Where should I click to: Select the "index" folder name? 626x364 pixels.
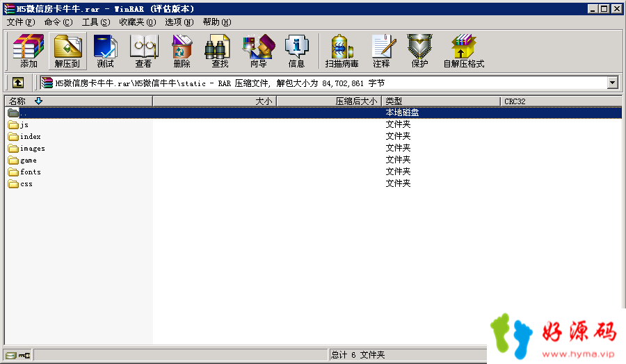click(31, 137)
